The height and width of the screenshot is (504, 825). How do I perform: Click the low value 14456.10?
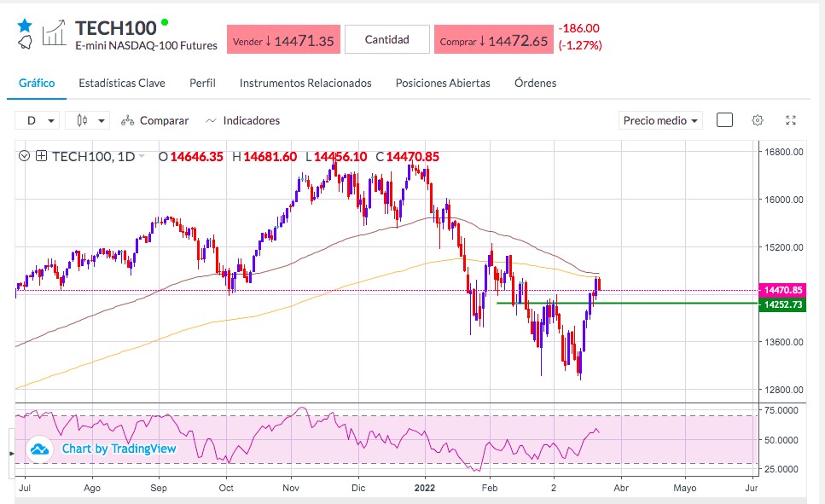tap(340, 157)
